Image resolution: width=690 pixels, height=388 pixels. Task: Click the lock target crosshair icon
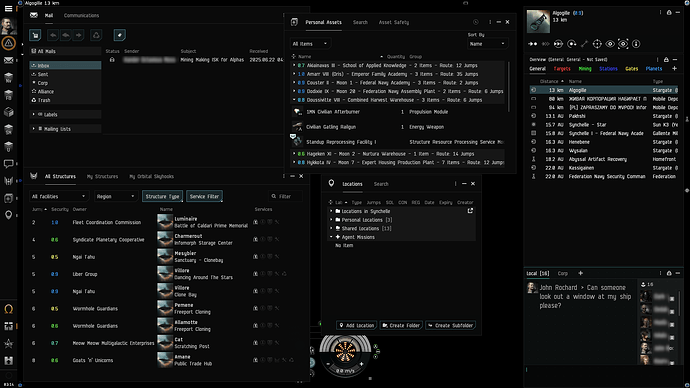(597, 44)
